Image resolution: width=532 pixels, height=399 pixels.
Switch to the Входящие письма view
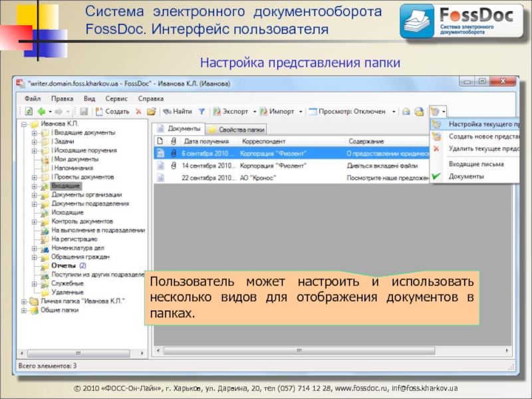(x=474, y=164)
